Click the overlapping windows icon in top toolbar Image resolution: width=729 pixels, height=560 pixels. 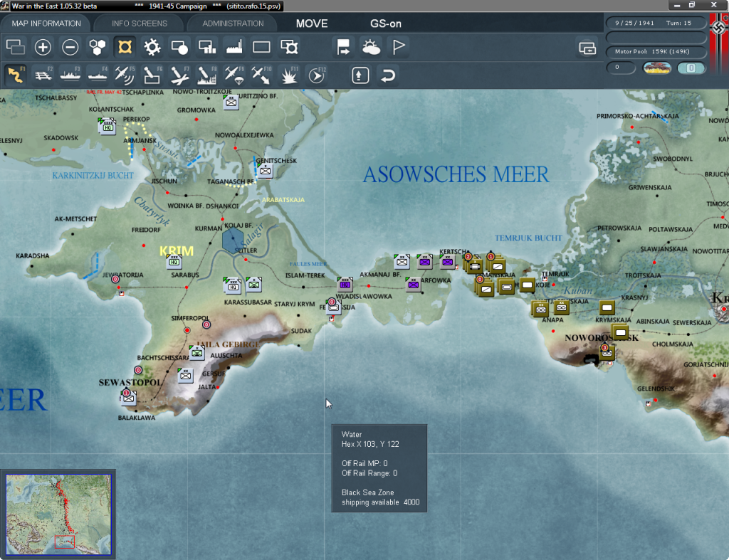tap(16, 47)
